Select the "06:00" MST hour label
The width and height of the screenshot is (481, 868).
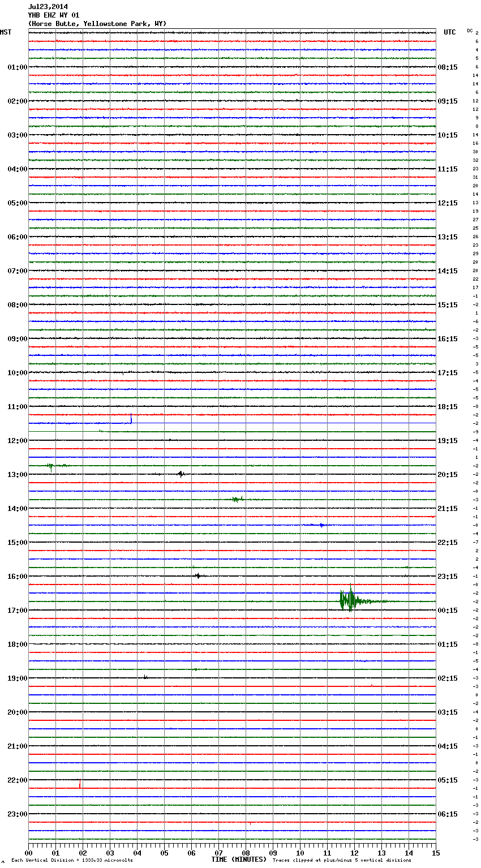pos(18,237)
